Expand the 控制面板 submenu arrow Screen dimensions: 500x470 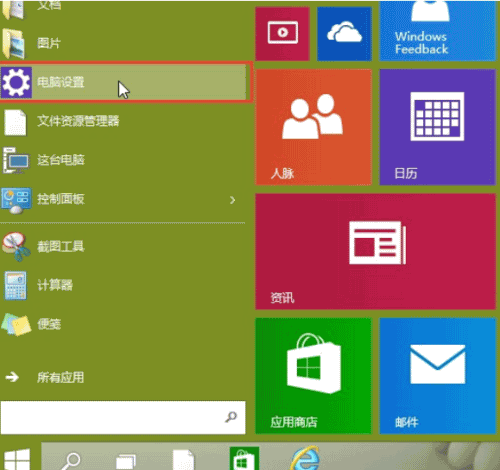(x=232, y=200)
